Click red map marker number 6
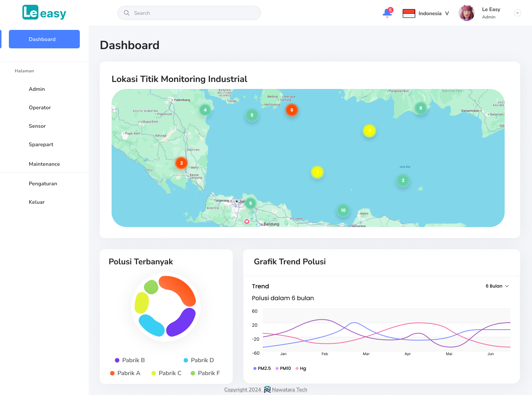 292,110
